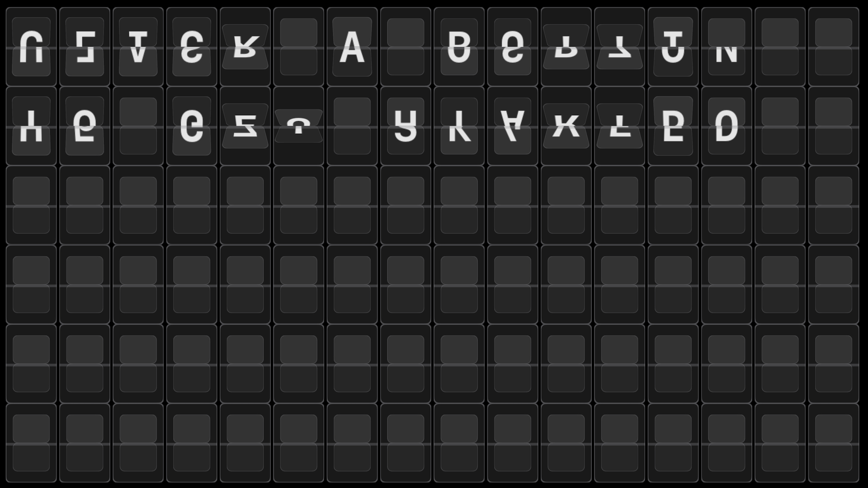The width and height of the screenshot is (868, 488).
Task: Click the H-shaped tile starting the second row
Action: [31, 126]
